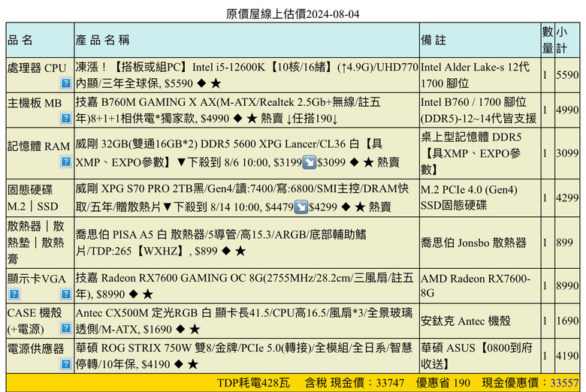Click the help icon in 記憶體 RAM row
The height and width of the screenshot is (392, 586).
[x=66, y=161]
